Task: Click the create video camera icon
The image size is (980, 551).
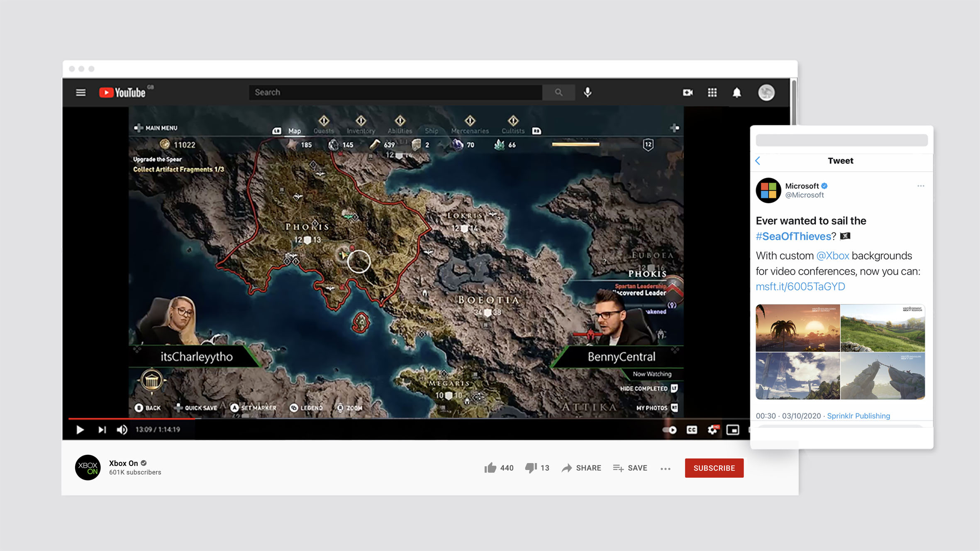Action: tap(687, 93)
